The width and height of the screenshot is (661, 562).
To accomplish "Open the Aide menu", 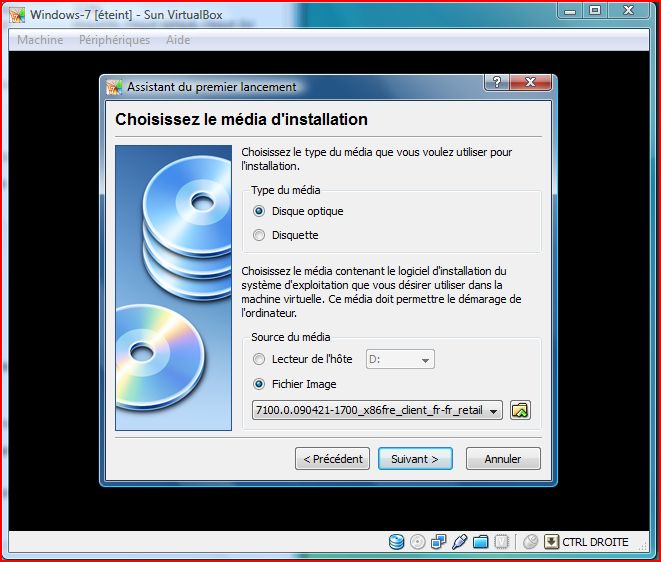I will click(178, 40).
